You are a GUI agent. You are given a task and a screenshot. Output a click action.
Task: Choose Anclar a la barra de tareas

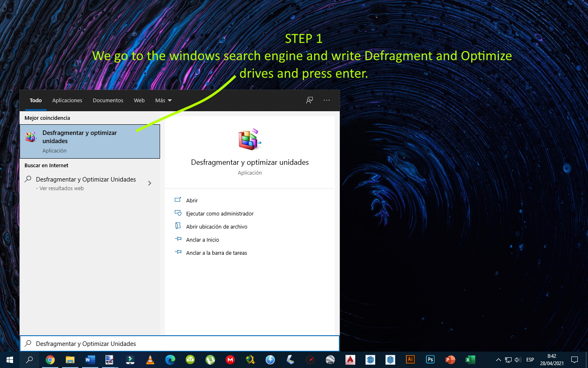coord(216,253)
